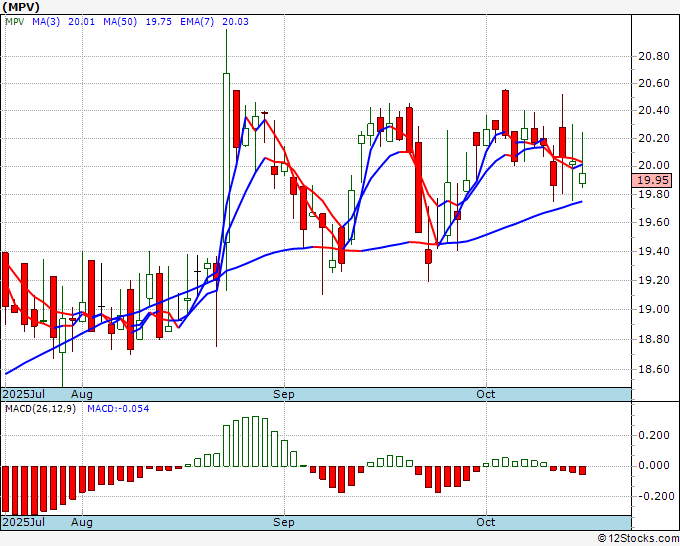Screen dimensions: 680x546
Task: Click the MACD(26,12,9) indicator label
Action: [x=40, y=409]
